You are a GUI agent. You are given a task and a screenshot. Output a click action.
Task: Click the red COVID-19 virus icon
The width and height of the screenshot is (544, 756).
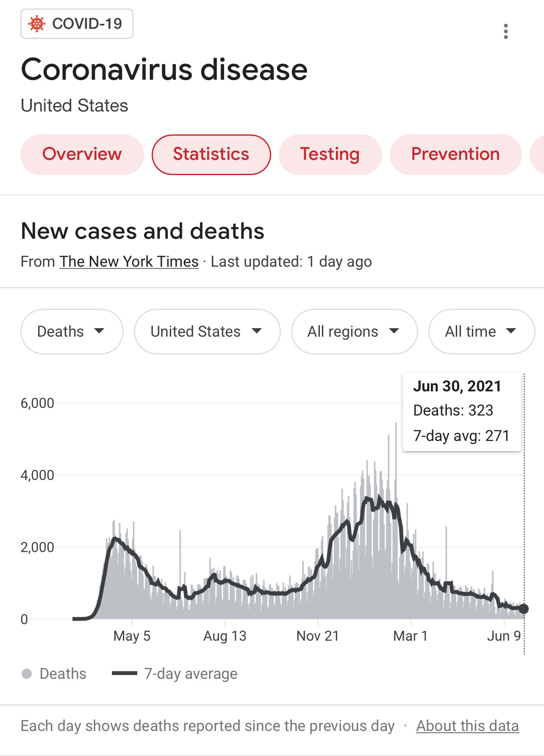click(37, 24)
